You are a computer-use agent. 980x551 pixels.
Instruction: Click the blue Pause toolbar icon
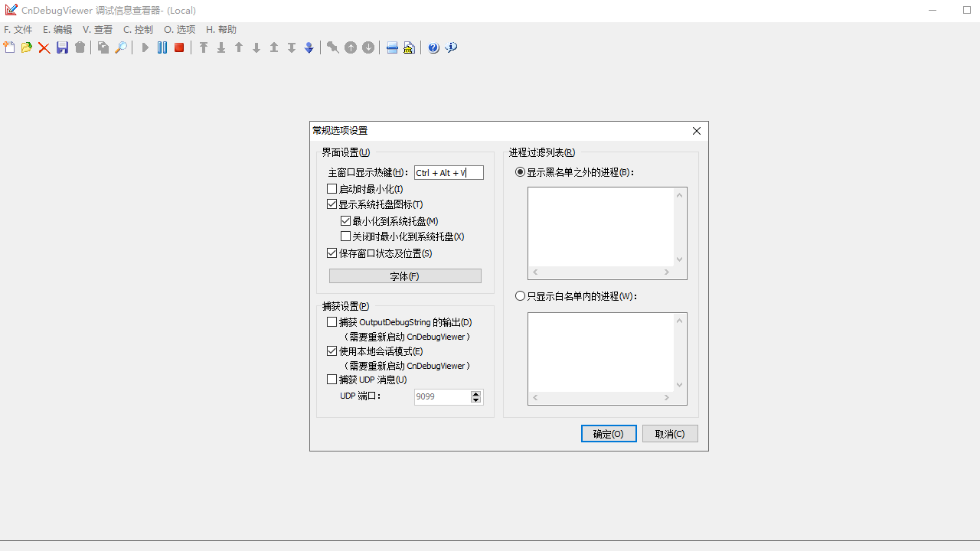162,47
